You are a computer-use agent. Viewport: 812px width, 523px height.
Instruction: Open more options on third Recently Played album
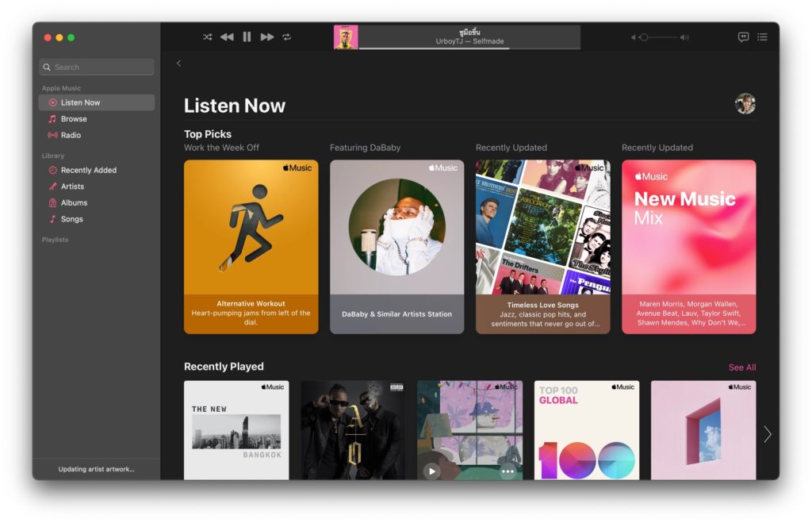tap(507, 471)
